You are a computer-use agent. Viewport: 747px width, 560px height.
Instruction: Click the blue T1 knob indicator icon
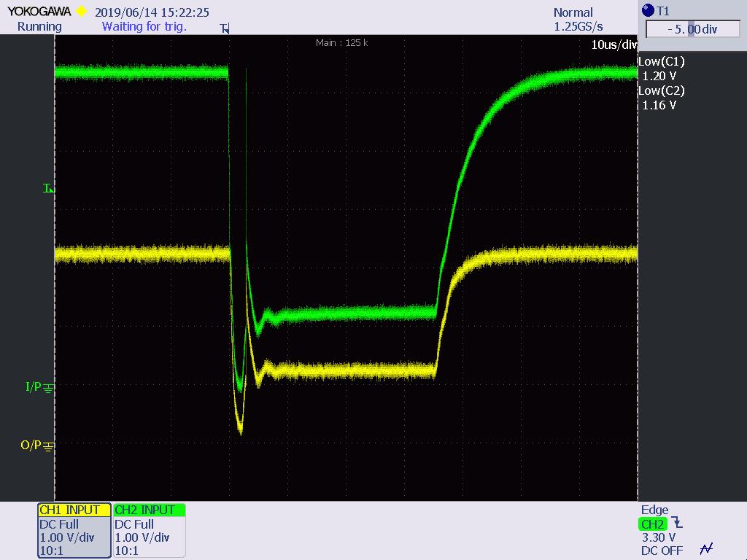648,10
